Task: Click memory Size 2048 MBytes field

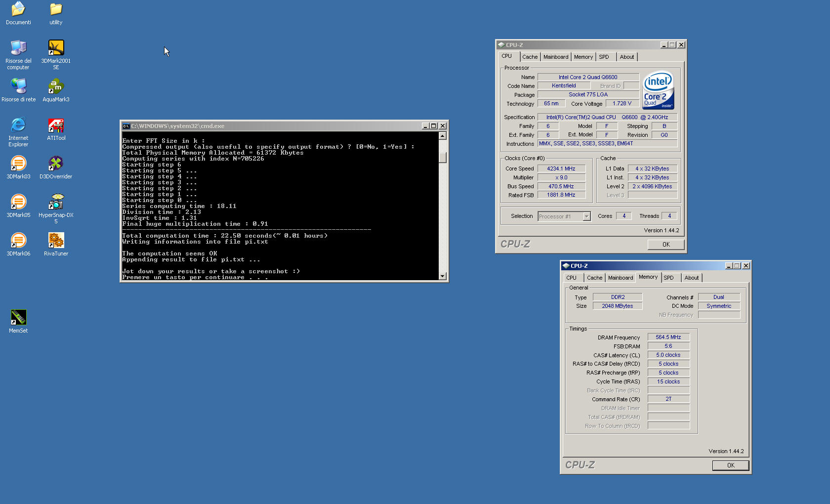Action: point(618,306)
